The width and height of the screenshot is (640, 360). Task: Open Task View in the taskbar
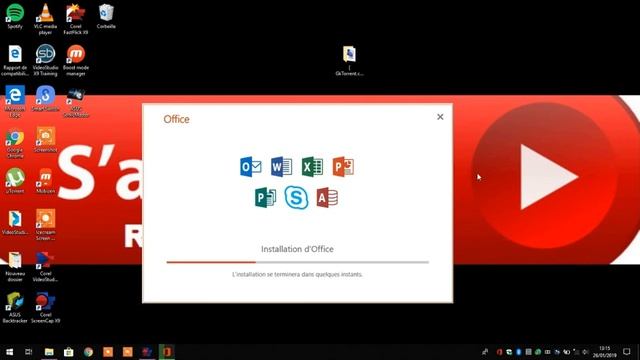click(x=29, y=352)
